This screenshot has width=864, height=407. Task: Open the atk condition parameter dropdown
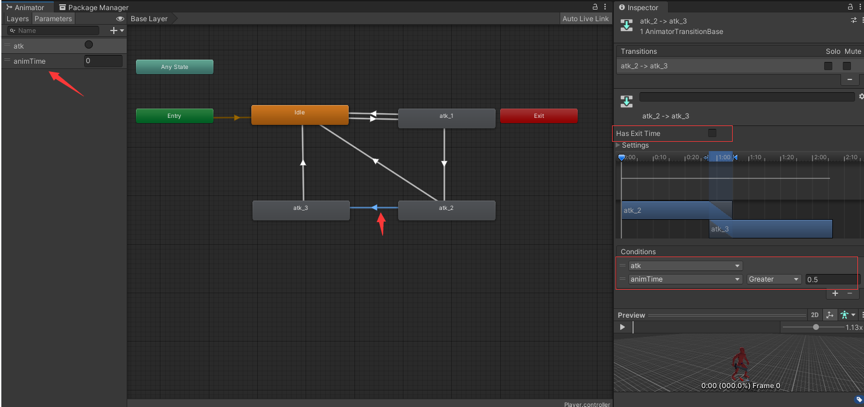pos(685,266)
